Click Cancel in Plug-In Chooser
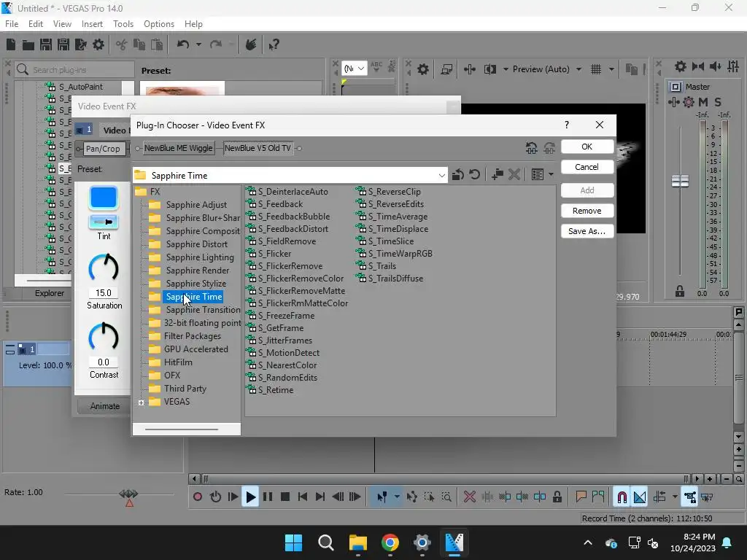Image resolution: width=747 pixels, height=560 pixels. (x=587, y=167)
